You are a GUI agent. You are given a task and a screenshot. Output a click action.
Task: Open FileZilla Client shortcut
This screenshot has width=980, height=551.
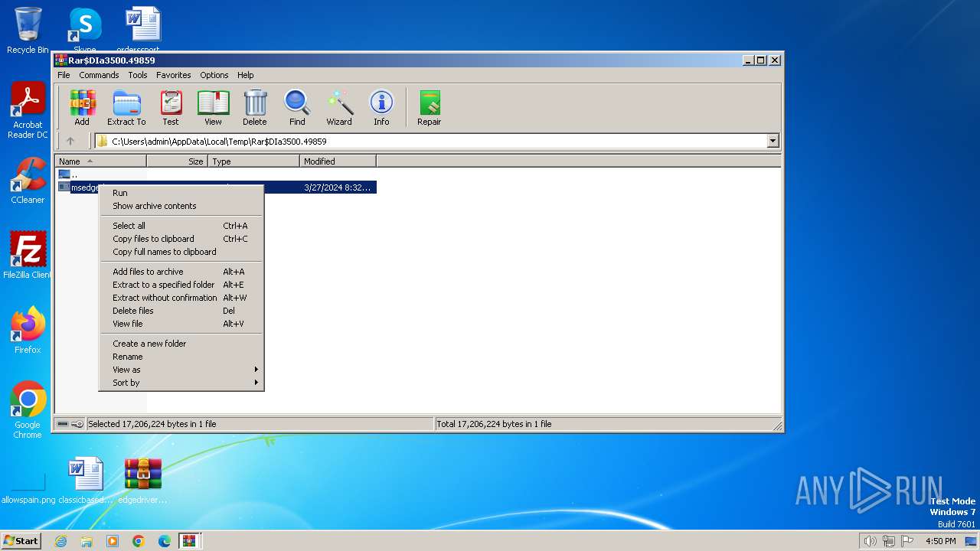point(28,256)
